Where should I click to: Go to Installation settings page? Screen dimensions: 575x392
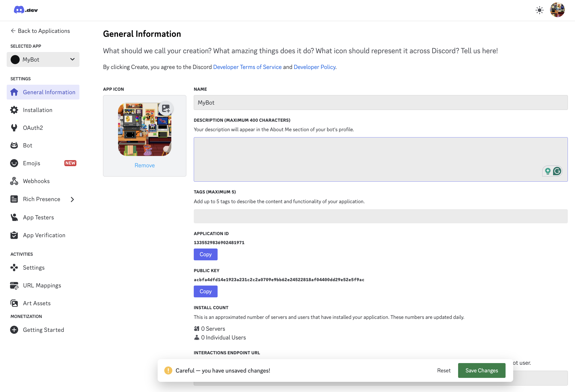37,110
